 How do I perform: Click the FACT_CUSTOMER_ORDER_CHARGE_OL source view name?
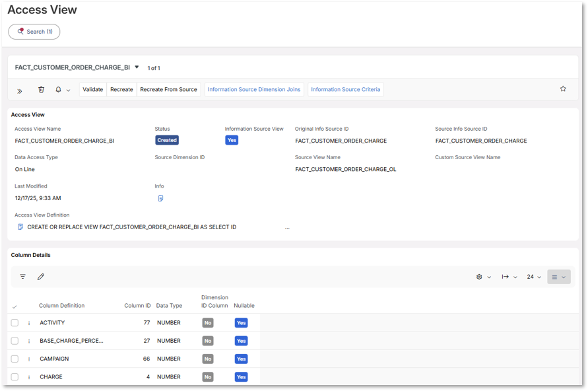[x=345, y=169]
